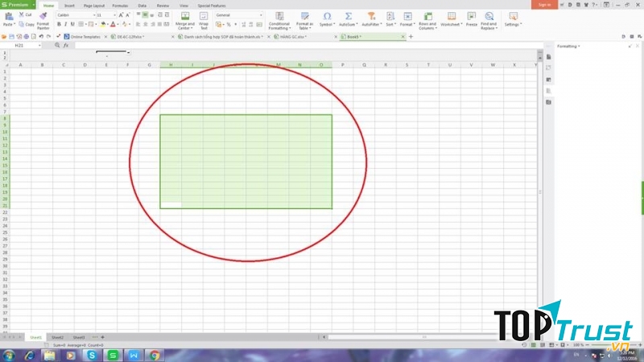Open the font size dropdown

[105, 15]
